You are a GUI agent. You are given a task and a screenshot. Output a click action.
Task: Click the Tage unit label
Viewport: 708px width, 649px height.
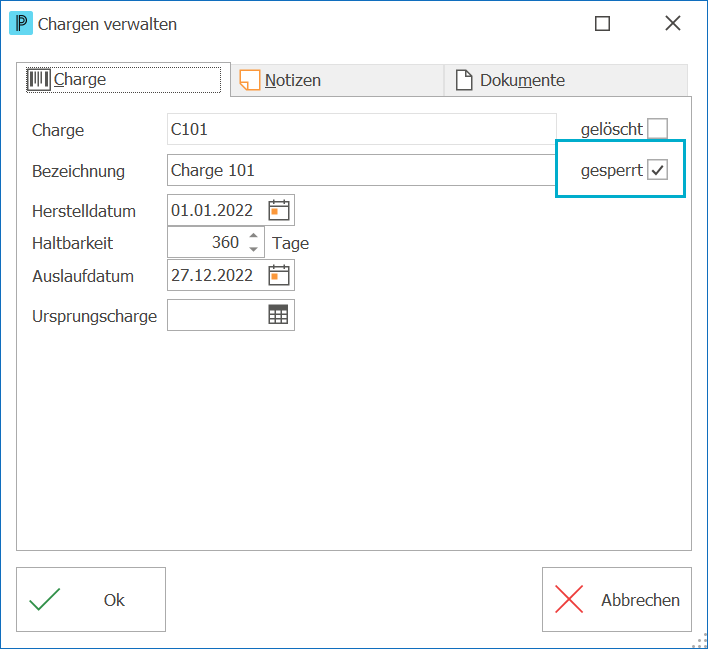[x=290, y=243]
